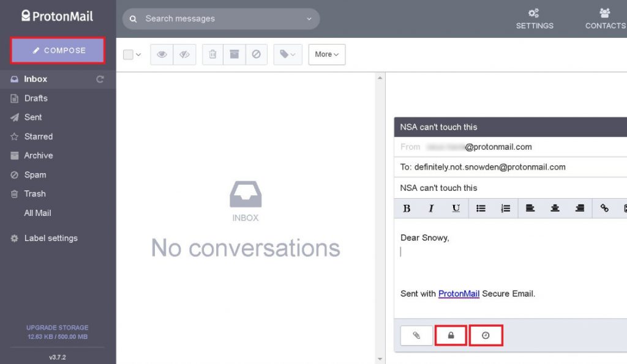Click the empty INBOX tray icon
627x364 pixels.
tap(246, 194)
